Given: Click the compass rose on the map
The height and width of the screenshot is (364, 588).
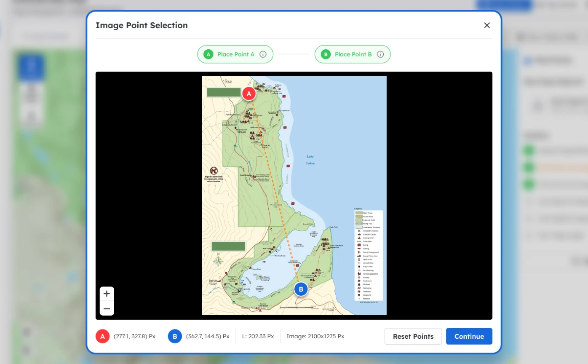Looking at the screenshot, I should [x=218, y=260].
